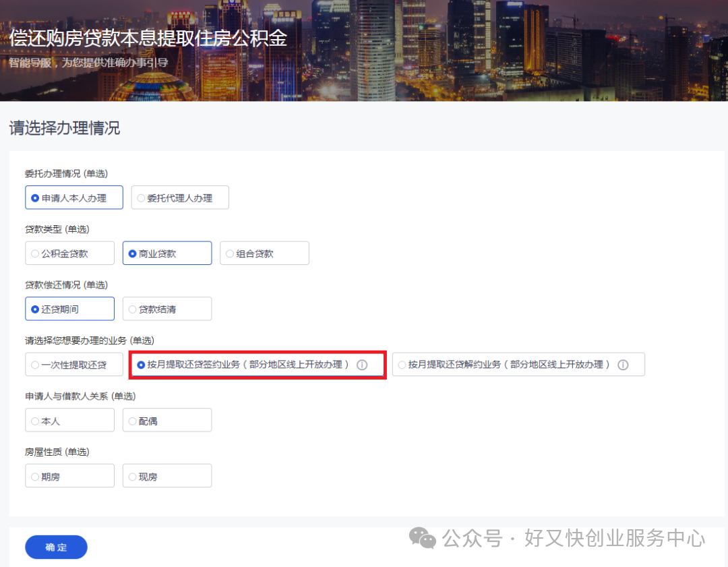Select 还贷期间 repayment status
Image resolution: width=728 pixels, height=567 pixels.
pyautogui.click(x=69, y=309)
